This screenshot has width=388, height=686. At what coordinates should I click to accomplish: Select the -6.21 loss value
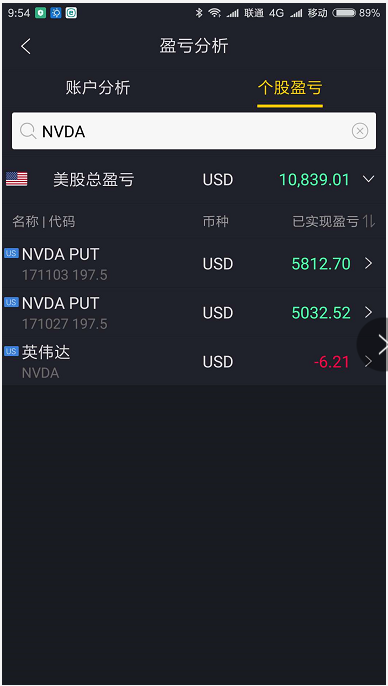pyautogui.click(x=332, y=362)
